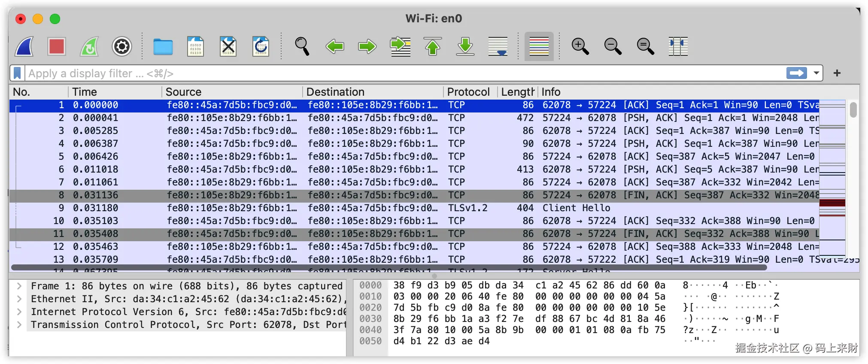Select packet 7 at time 0.011061
Viewport: 868px width, 364px height.
point(414,182)
